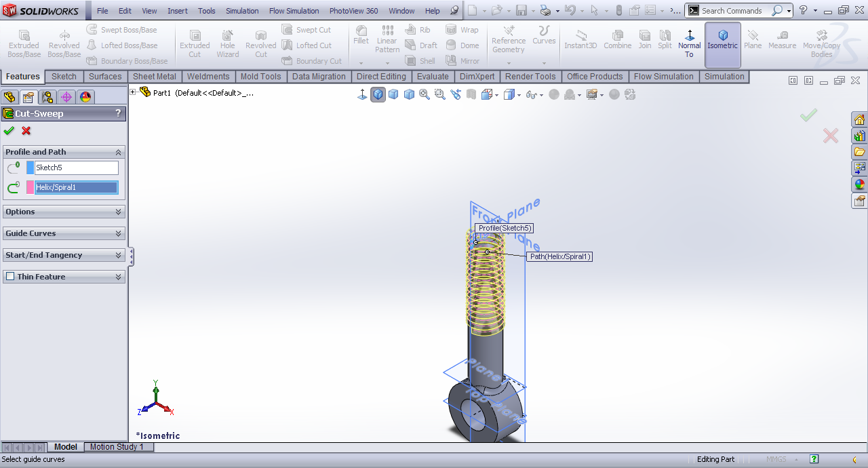Open the Section View orientation dropdown arrow
Viewport: 868px width, 468px height.
pyautogui.click(x=496, y=95)
